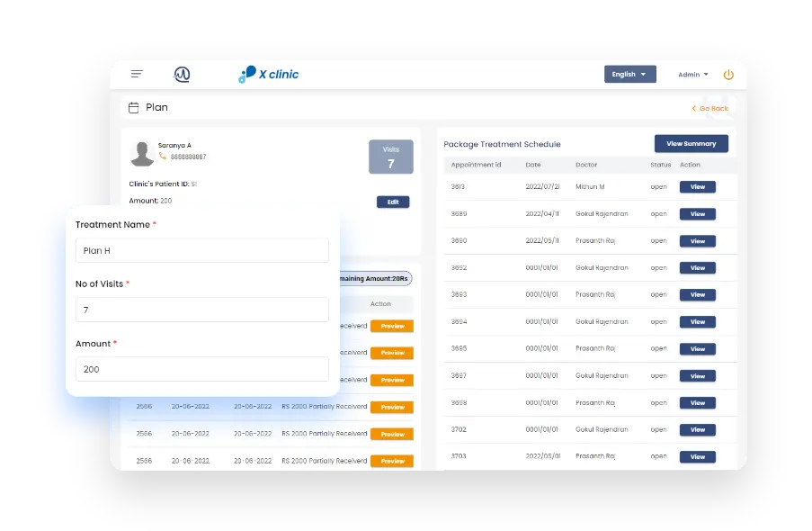812x531 pixels.
Task: View appointment 3689 details
Action: tap(697, 214)
